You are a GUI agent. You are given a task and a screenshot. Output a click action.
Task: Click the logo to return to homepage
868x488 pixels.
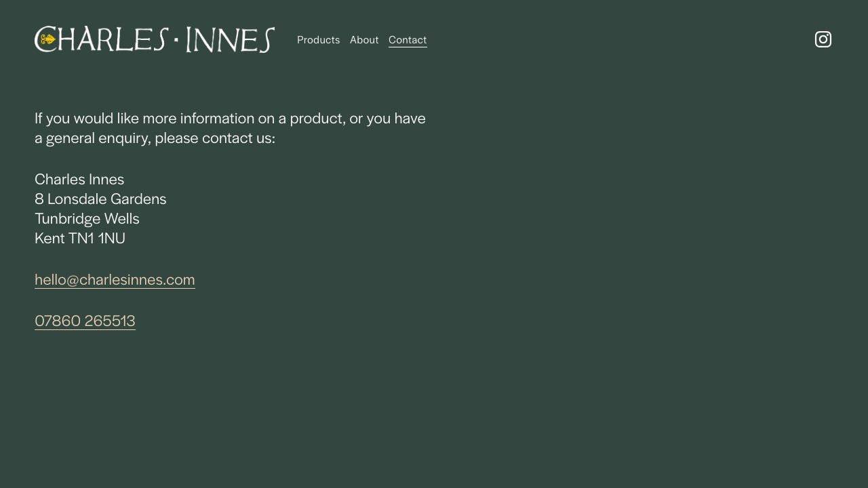(154, 39)
